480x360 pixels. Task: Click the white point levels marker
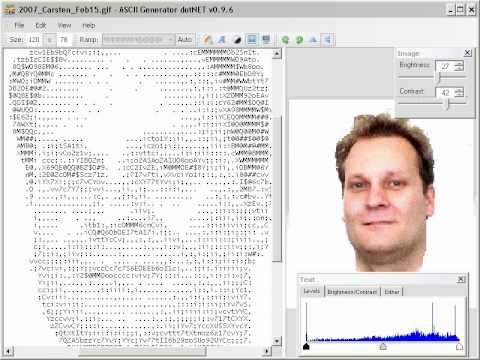pyautogui.click(x=459, y=347)
